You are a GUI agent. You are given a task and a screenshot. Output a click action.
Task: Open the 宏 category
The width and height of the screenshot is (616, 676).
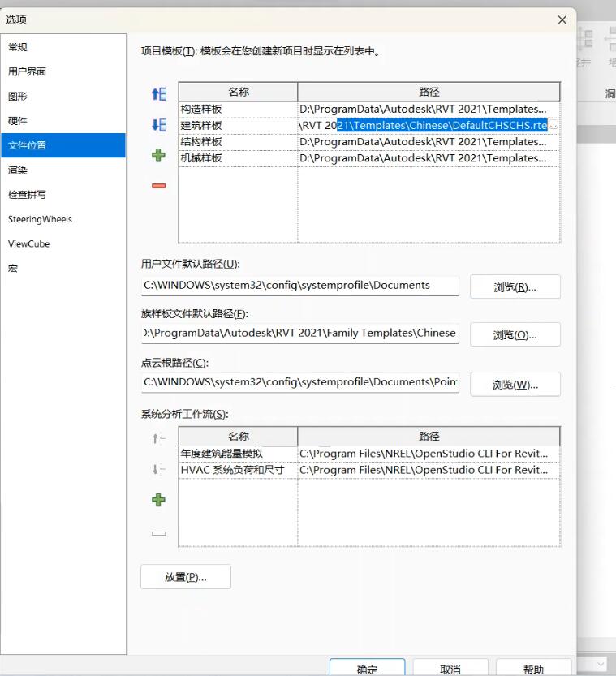click(x=63, y=268)
